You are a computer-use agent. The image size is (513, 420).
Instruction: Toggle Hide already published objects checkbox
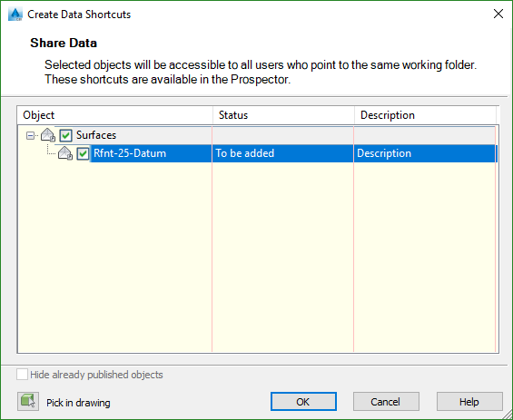point(23,375)
